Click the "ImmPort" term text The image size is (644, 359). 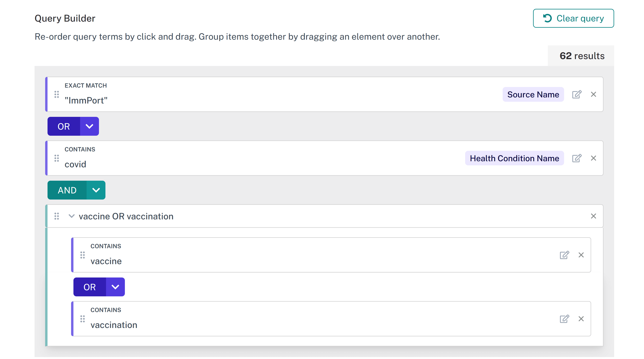coord(86,101)
